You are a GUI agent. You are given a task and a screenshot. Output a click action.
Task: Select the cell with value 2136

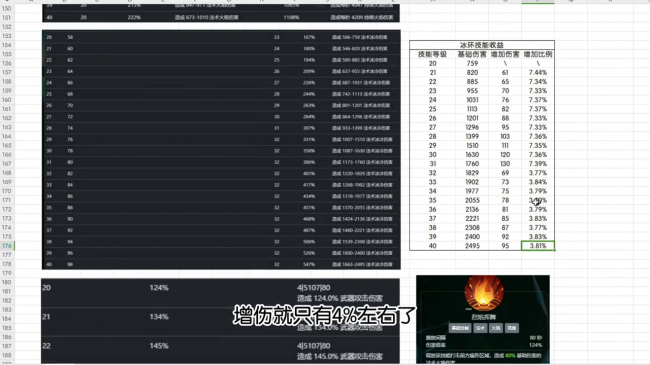(x=472, y=209)
